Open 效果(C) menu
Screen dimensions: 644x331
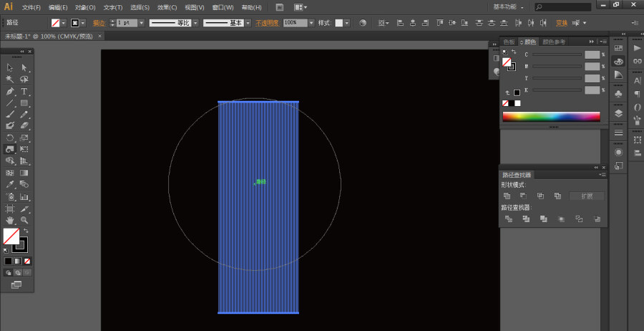point(167,7)
